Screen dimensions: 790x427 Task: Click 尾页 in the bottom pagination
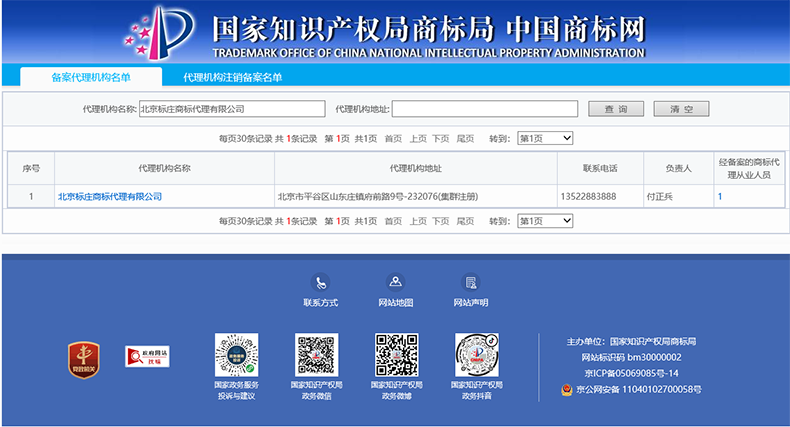click(465, 221)
